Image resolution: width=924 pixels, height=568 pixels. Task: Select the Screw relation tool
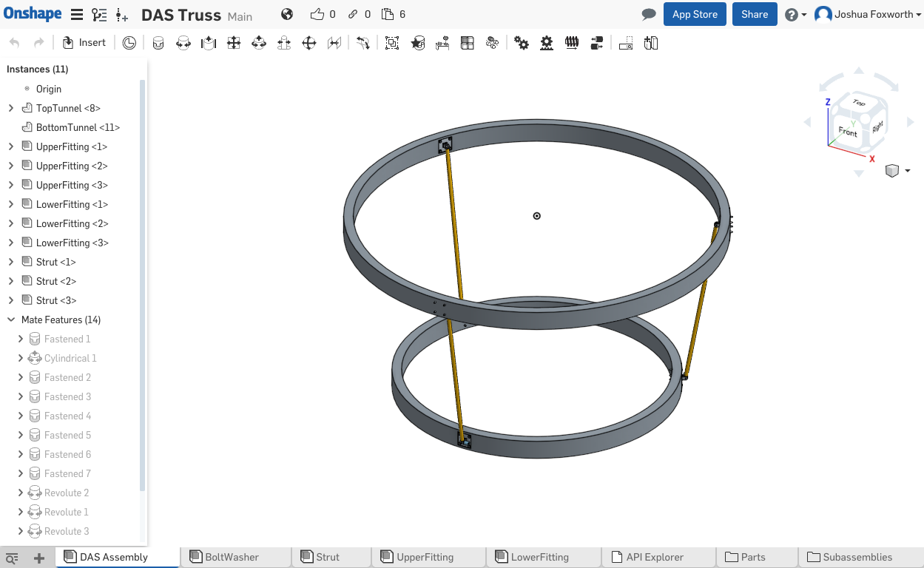571,44
